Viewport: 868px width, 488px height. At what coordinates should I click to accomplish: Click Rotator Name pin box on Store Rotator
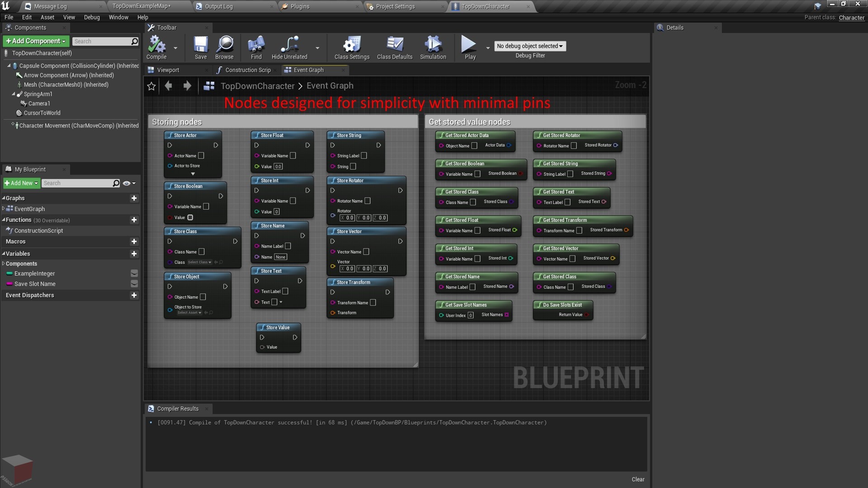(368, 201)
